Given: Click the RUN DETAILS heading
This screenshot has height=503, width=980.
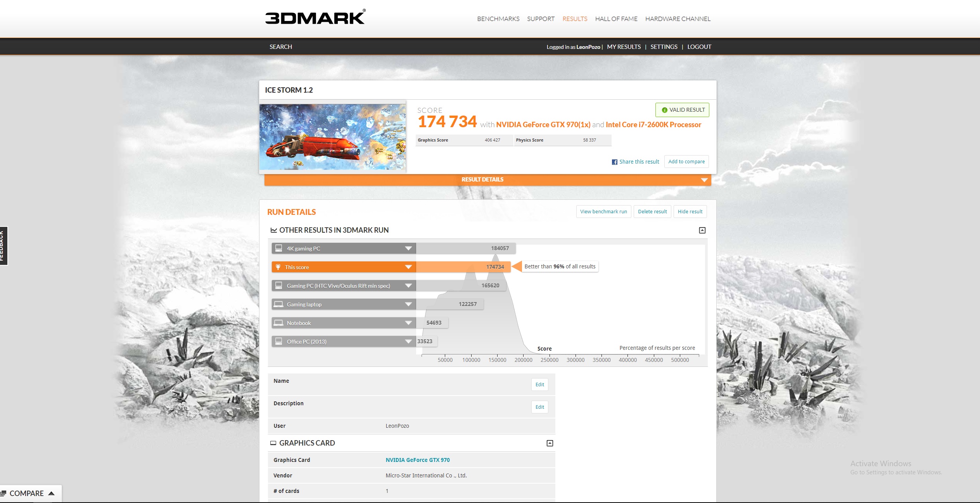Looking at the screenshot, I should [x=291, y=212].
